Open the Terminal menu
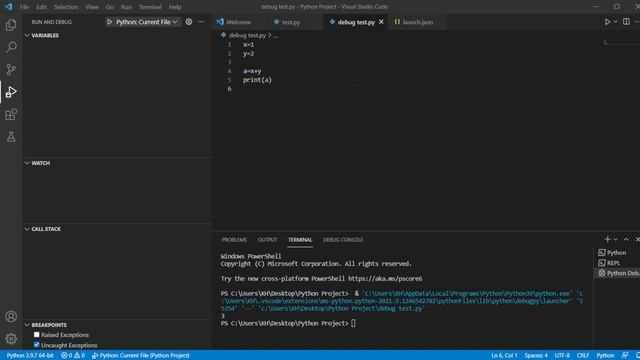The image size is (640, 360). coord(150,7)
